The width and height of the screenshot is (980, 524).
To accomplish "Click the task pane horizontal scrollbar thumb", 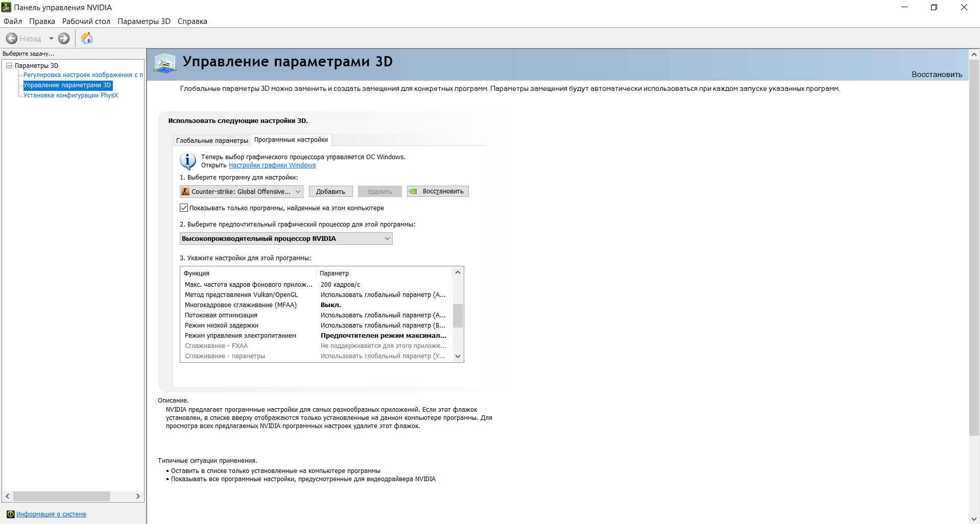I will (x=62, y=496).
